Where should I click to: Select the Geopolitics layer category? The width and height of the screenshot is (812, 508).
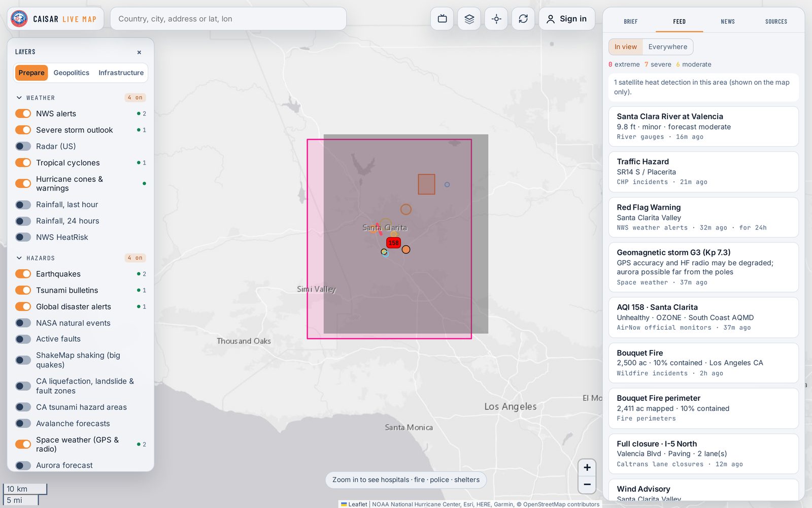72,73
